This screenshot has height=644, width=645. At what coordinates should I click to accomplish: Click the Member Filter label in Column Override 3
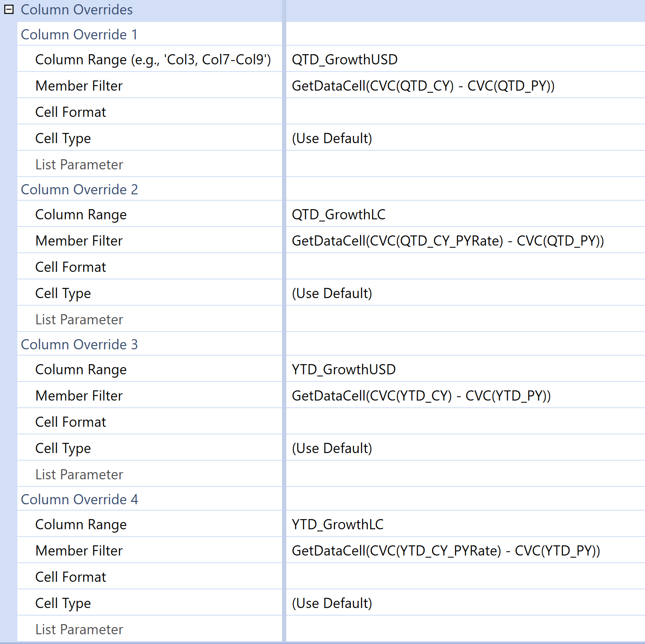pyautogui.click(x=79, y=395)
